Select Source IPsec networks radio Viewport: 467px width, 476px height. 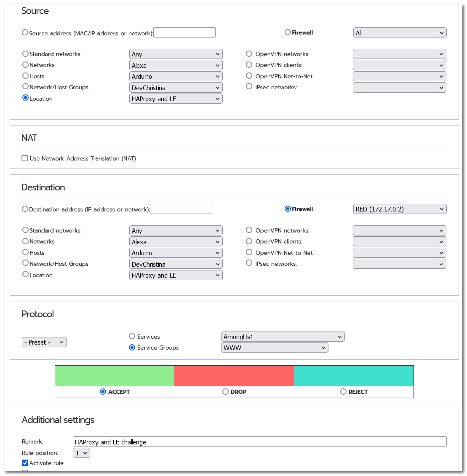tap(249, 87)
